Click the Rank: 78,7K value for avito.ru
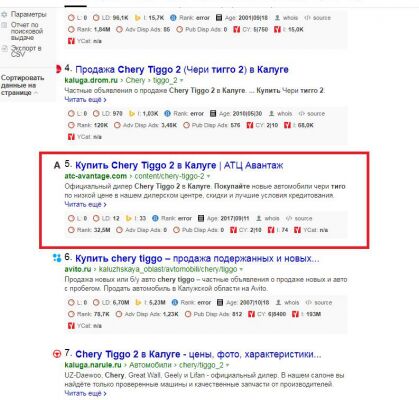Screen dimensions: 419x400 (x=102, y=314)
